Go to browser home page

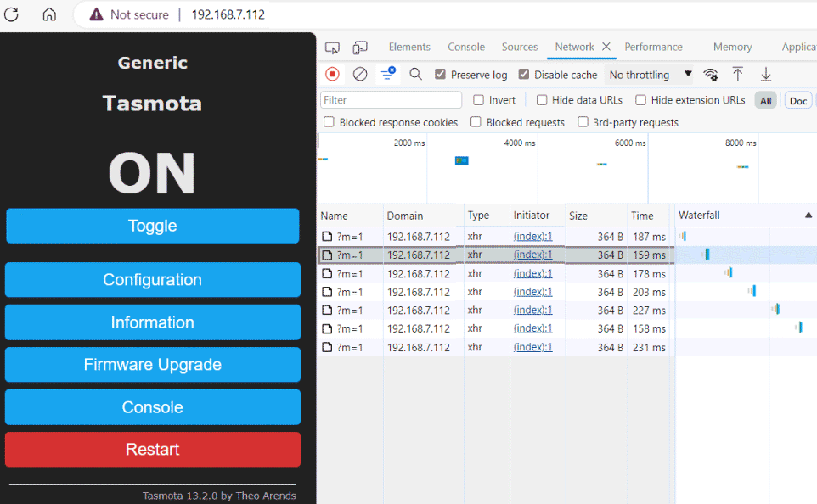49,14
